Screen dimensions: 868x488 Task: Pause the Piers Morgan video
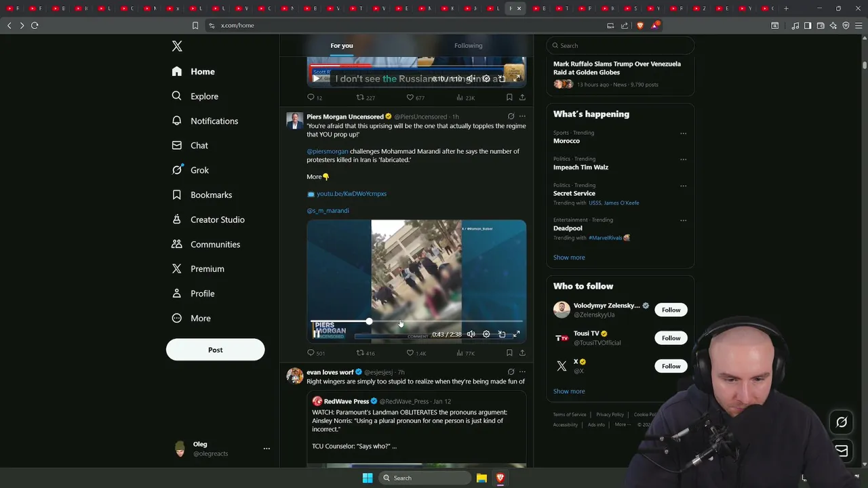[x=316, y=334]
